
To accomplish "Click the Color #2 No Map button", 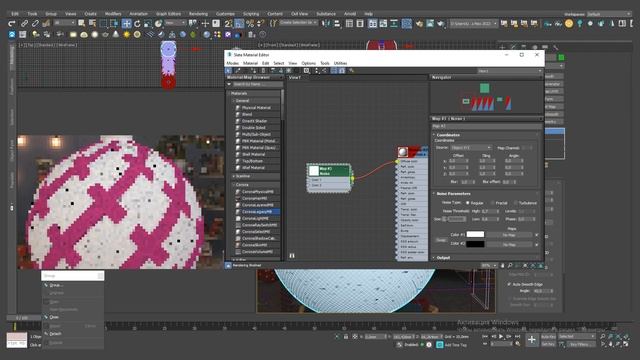I will [509, 244].
